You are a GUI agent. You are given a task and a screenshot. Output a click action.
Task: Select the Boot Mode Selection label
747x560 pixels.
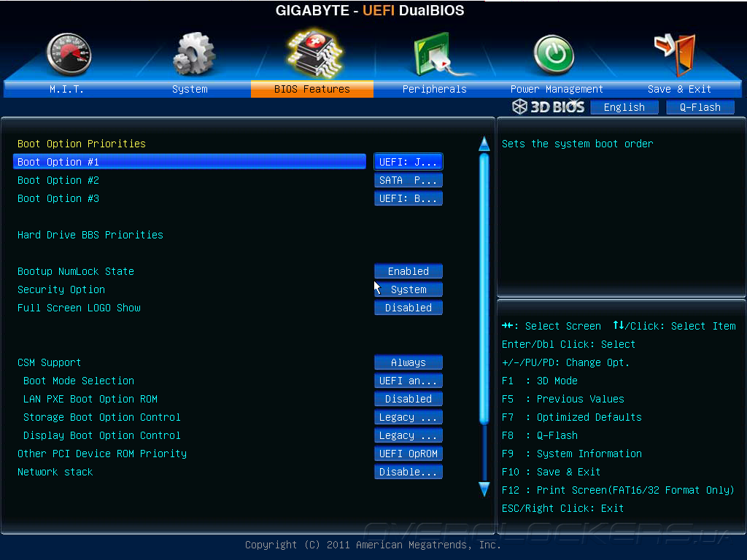(79, 381)
